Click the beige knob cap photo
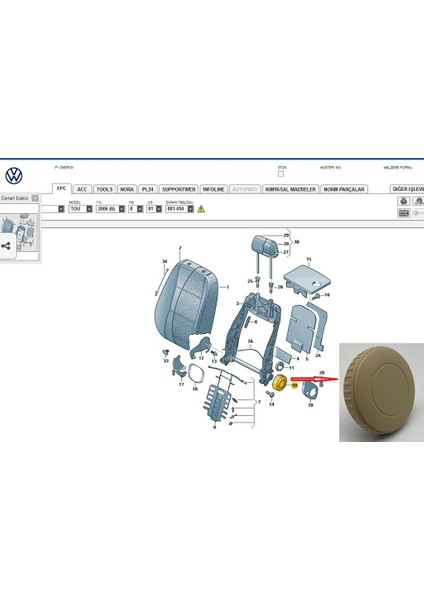Screen dimensions: 424x600 click(381, 392)
